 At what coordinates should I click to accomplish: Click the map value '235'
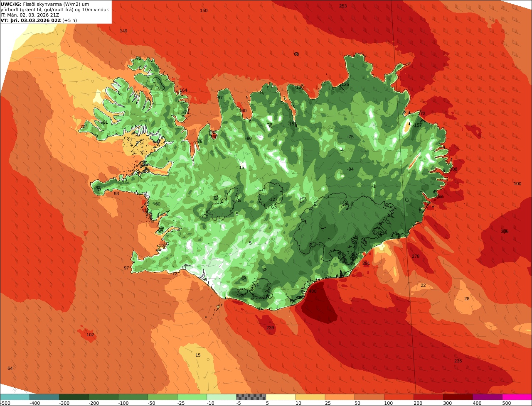click(458, 361)
